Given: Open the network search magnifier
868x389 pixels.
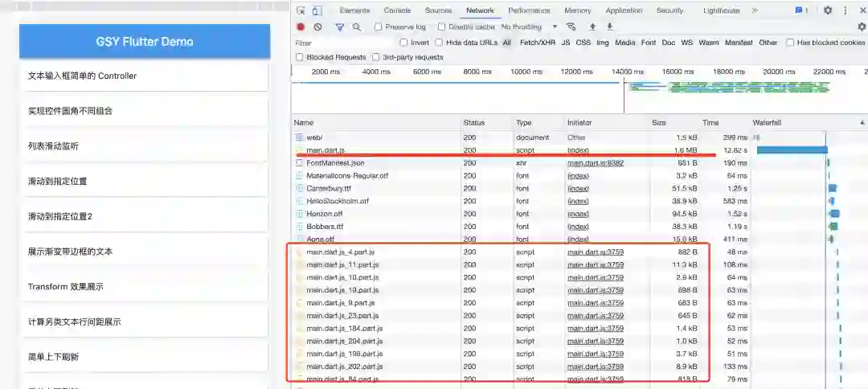Looking at the screenshot, I should click(357, 27).
